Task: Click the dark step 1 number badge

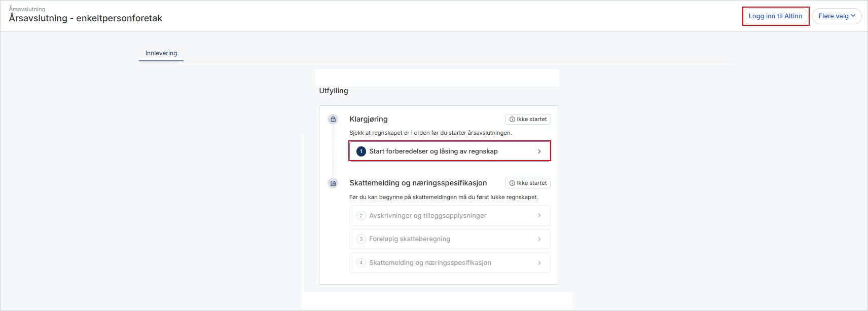Action: click(361, 151)
